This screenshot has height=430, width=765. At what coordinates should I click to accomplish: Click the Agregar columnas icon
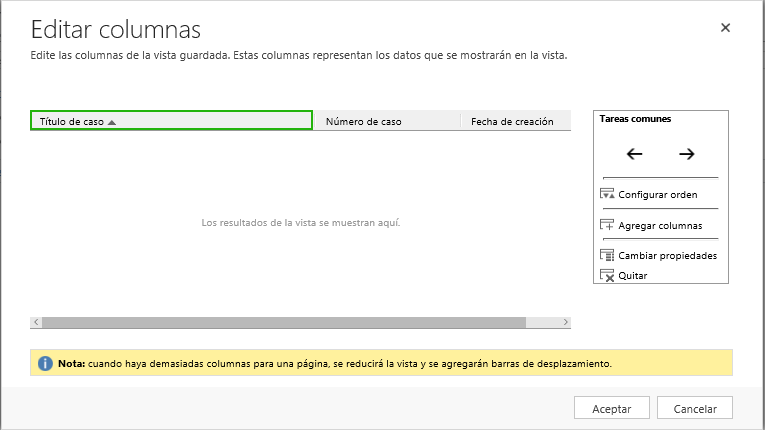click(x=606, y=225)
